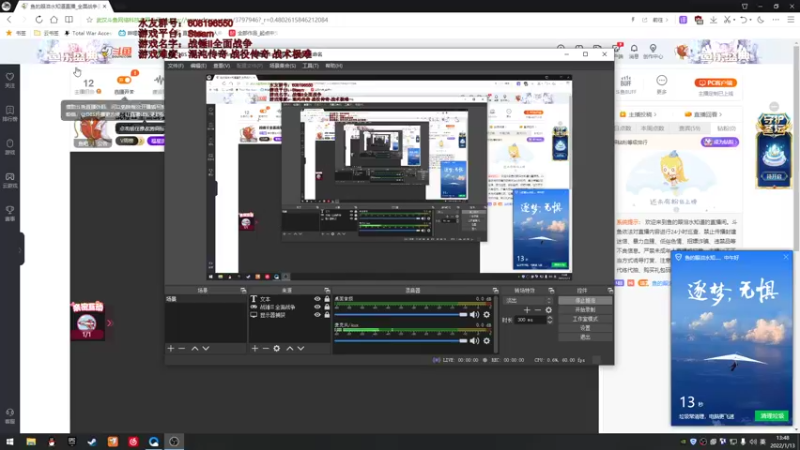Viewport: 800px width, 450px height.
Task: Go to browser home page icon
Action: [x=54, y=19]
